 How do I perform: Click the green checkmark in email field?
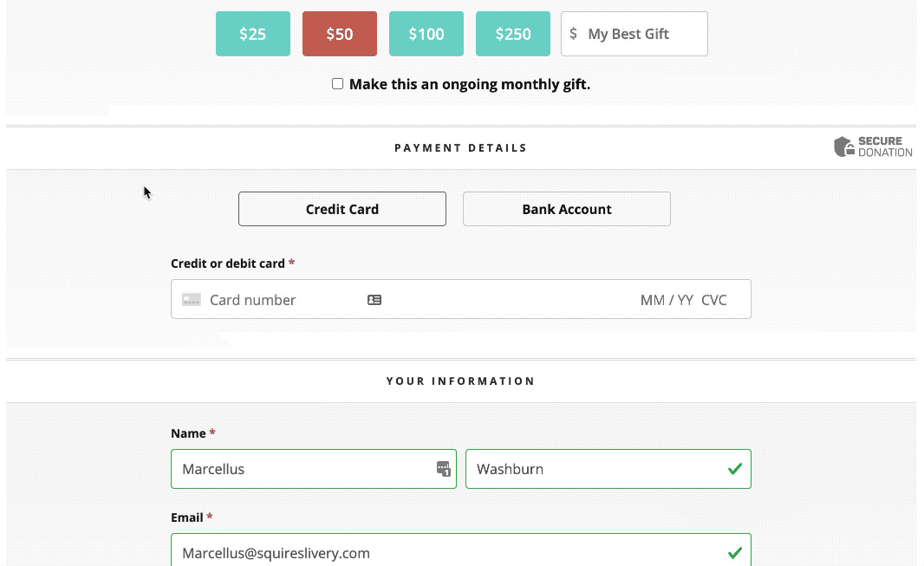click(735, 552)
